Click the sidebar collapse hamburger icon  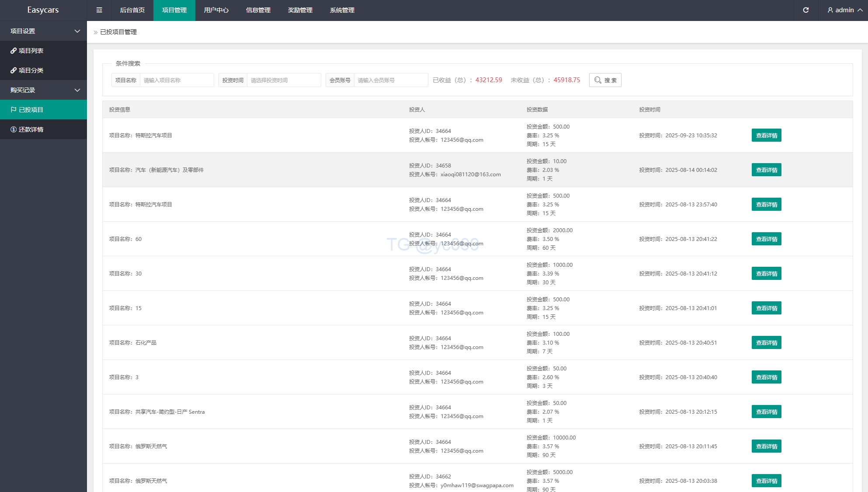(x=99, y=10)
